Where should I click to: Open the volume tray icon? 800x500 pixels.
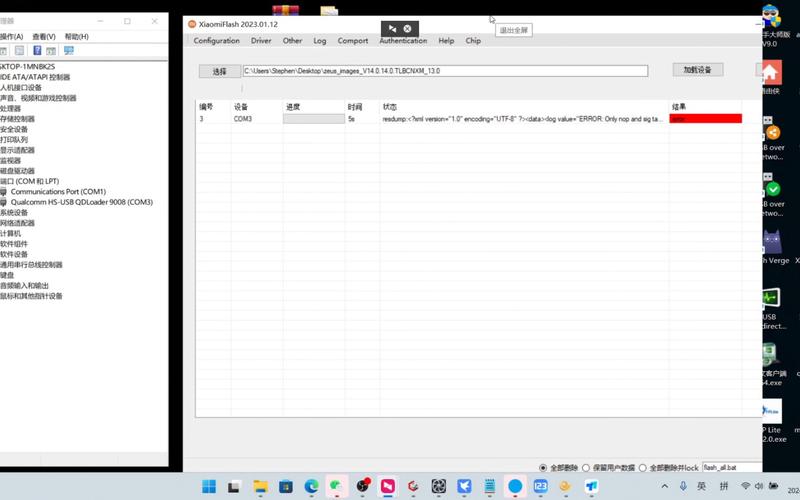[x=759, y=486]
